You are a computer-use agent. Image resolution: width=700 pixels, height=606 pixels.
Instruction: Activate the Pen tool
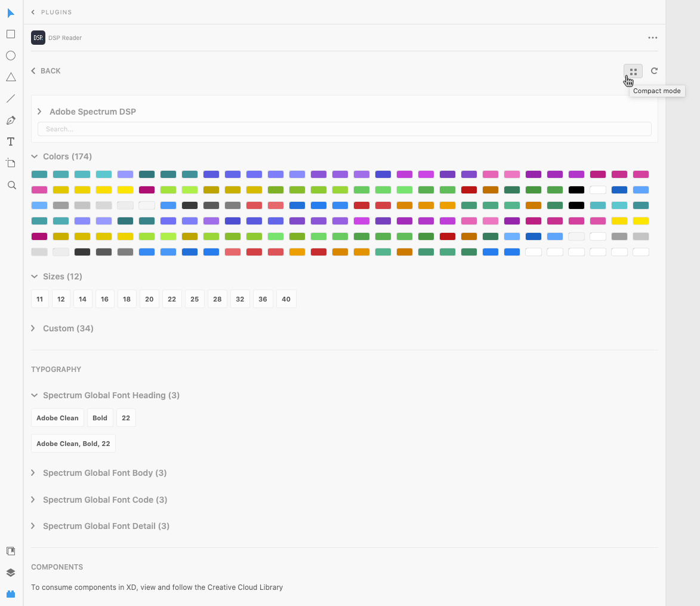11,120
